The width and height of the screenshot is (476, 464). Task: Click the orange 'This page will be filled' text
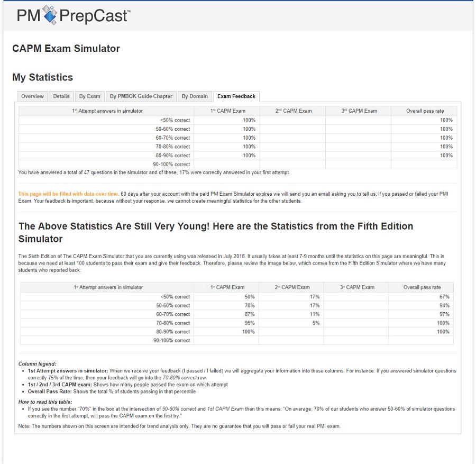click(x=68, y=194)
